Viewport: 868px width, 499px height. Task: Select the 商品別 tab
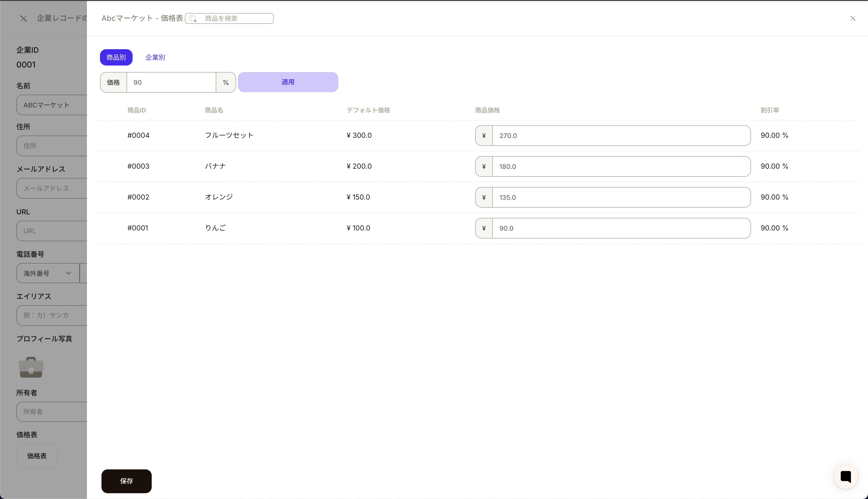pyautogui.click(x=116, y=57)
